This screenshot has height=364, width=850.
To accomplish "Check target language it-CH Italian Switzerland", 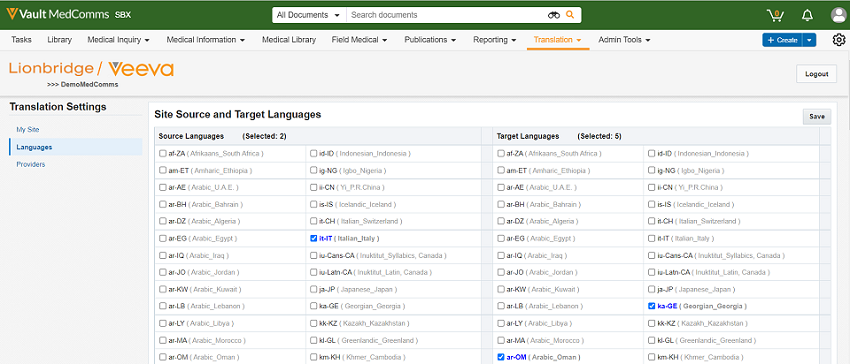I will (x=652, y=221).
